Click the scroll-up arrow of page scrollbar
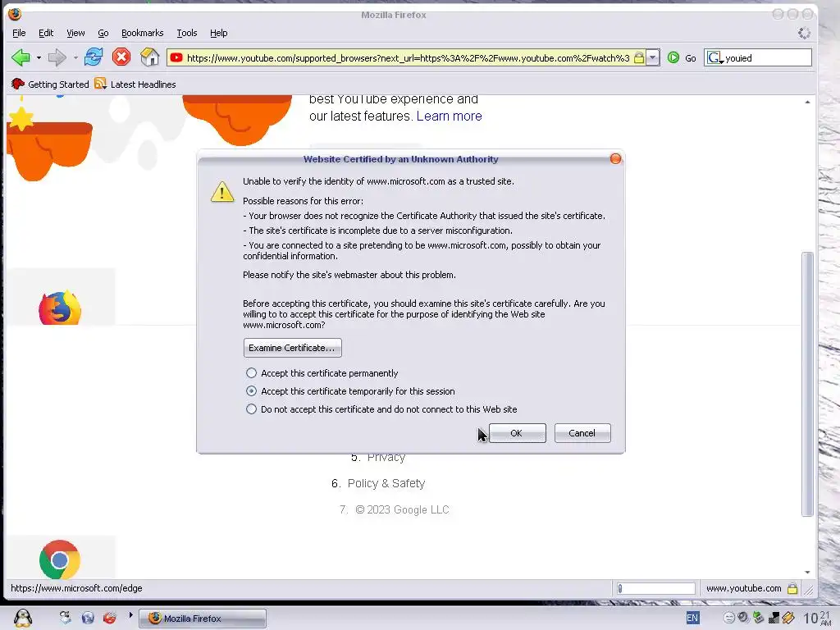Screen dimensions: 840x630 click(x=807, y=102)
